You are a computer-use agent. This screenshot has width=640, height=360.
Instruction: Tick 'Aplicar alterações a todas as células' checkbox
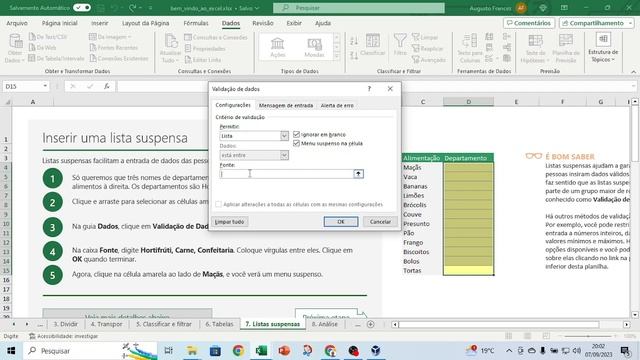[218, 204]
